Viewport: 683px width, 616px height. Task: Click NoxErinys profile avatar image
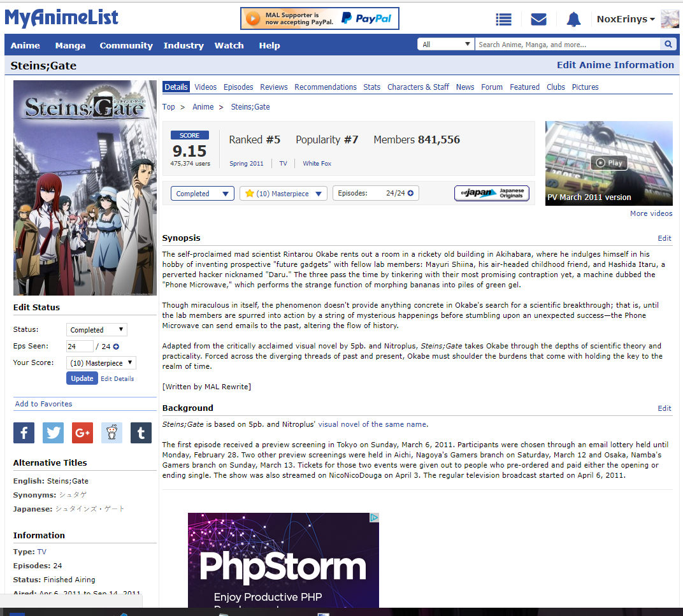point(670,19)
